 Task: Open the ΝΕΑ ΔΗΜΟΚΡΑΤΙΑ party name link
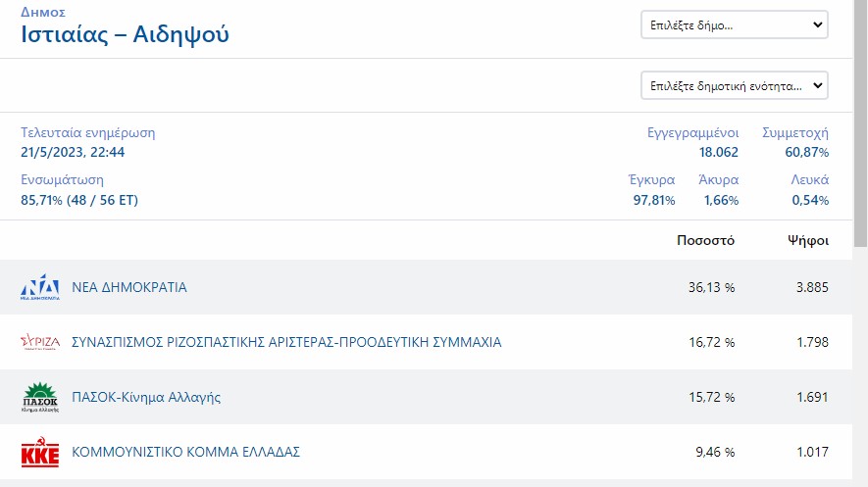tap(129, 288)
